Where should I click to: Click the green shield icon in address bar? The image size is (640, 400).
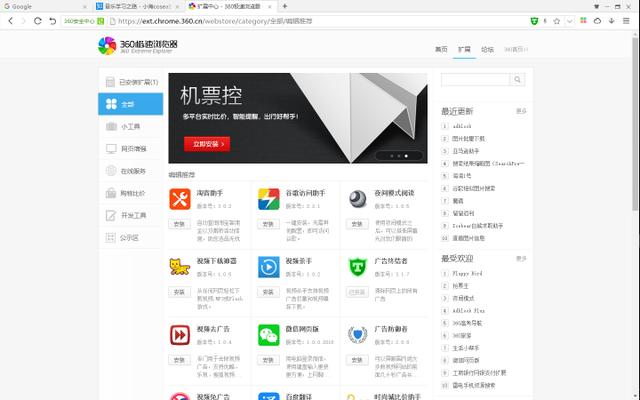pyautogui.click(x=534, y=21)
